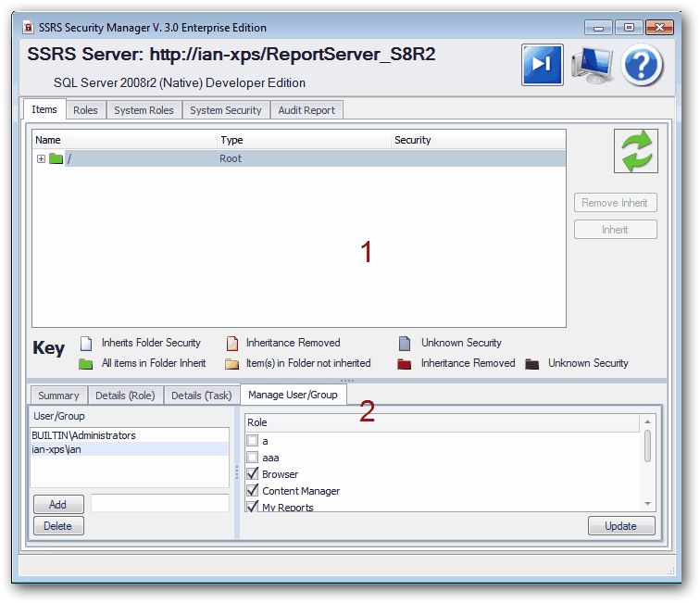Click the Type column header
Viewport: 700px width, 603px height.
pos(304,140)
